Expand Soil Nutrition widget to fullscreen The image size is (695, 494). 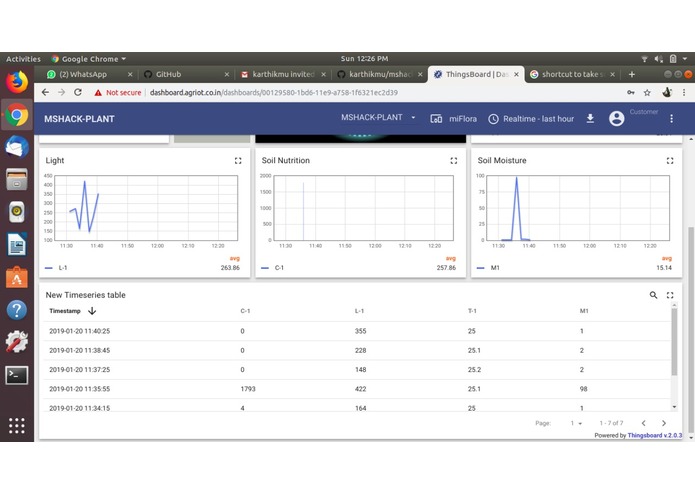[x=453, y=161]
